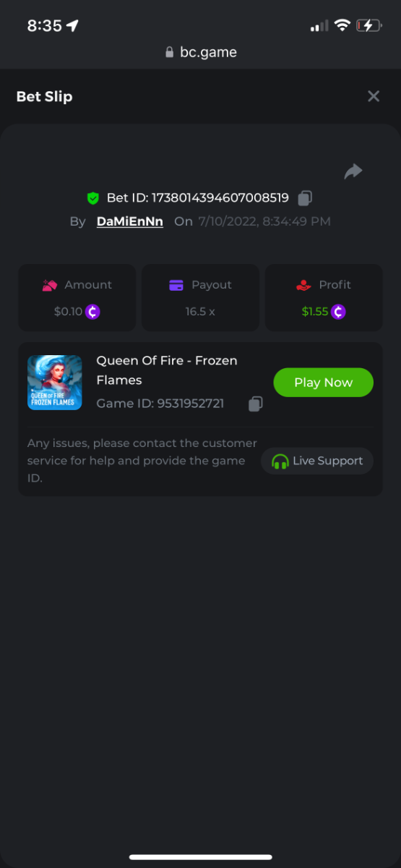Tap the Profit currency coin icon
Screen dimensions: 401x868
coord(338,312)
